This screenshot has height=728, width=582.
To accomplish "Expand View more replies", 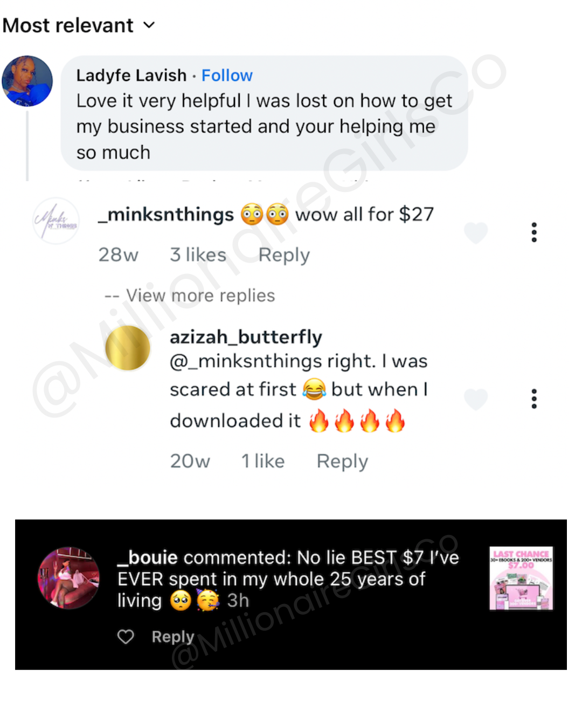I will pyautogui.click(x=190, y=296).
